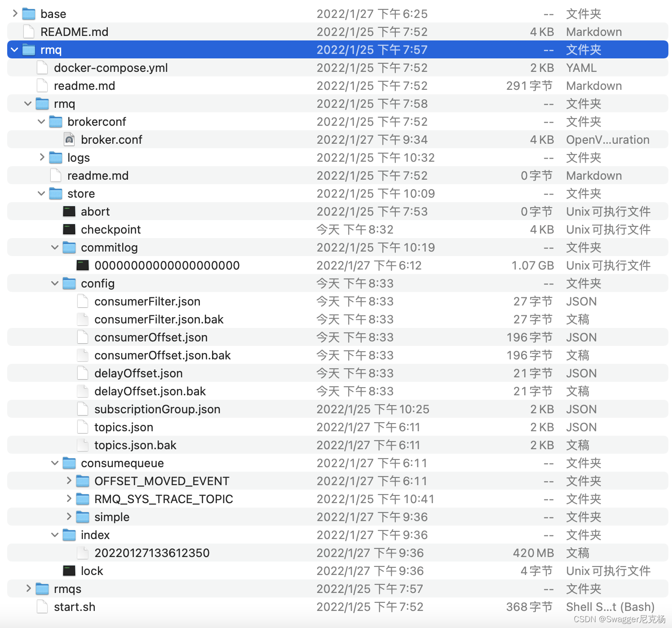
Task: Click the OpenV...uration kind of broker.conf
Action: 608,139
